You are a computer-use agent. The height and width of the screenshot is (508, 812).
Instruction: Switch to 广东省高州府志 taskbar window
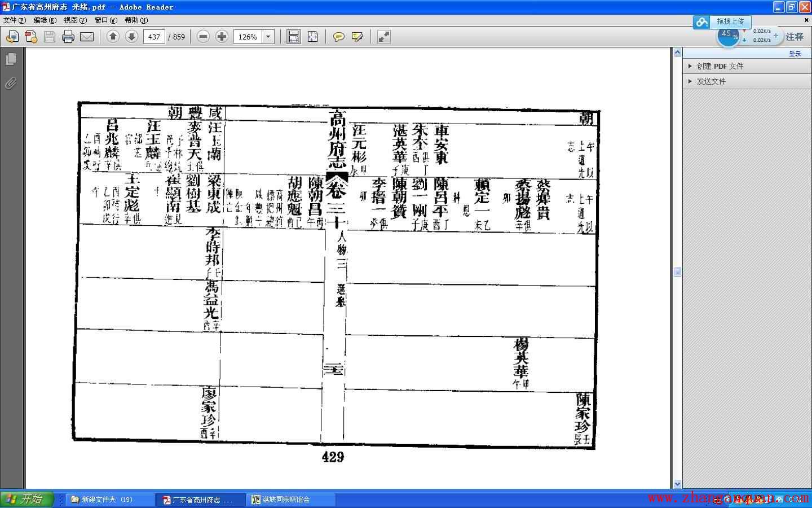(201, 500)
